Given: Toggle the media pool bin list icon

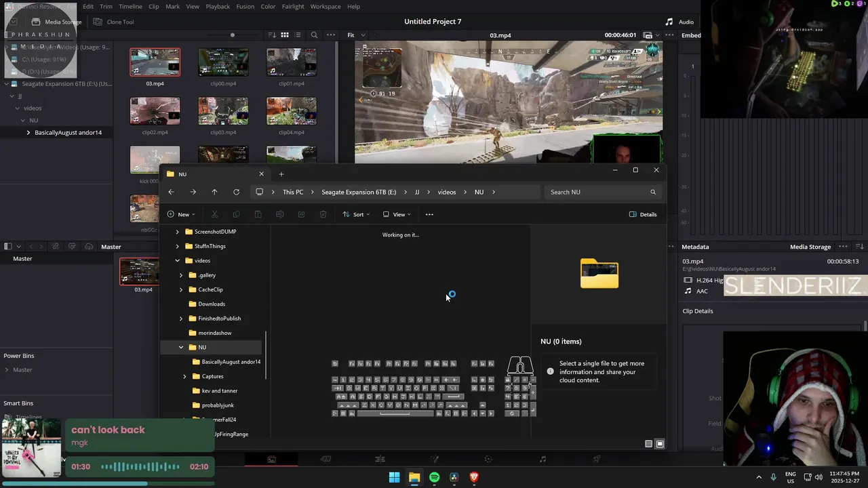Looking at the screenshot, I should [x=8, y=247].
